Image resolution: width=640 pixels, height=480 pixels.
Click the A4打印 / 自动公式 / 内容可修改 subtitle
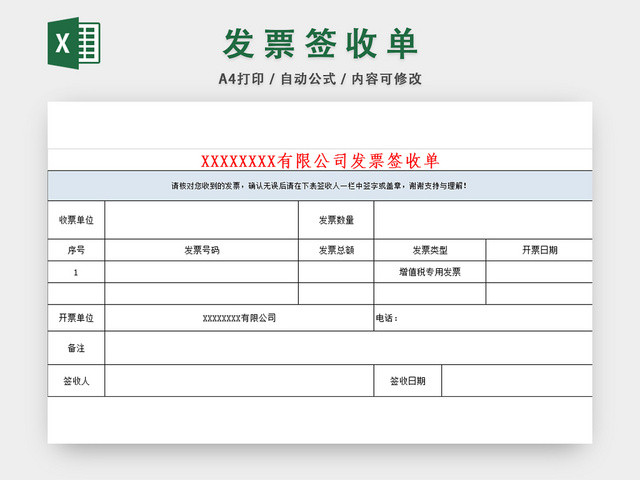320,79
